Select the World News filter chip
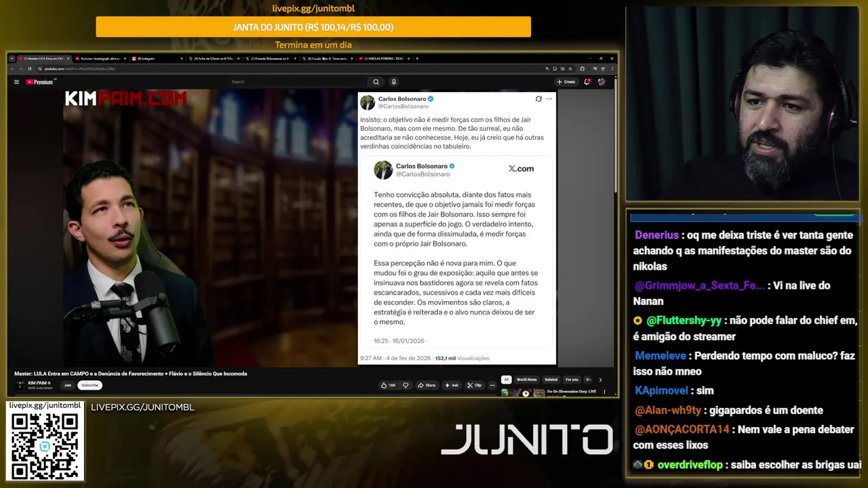 click(526, 380)
